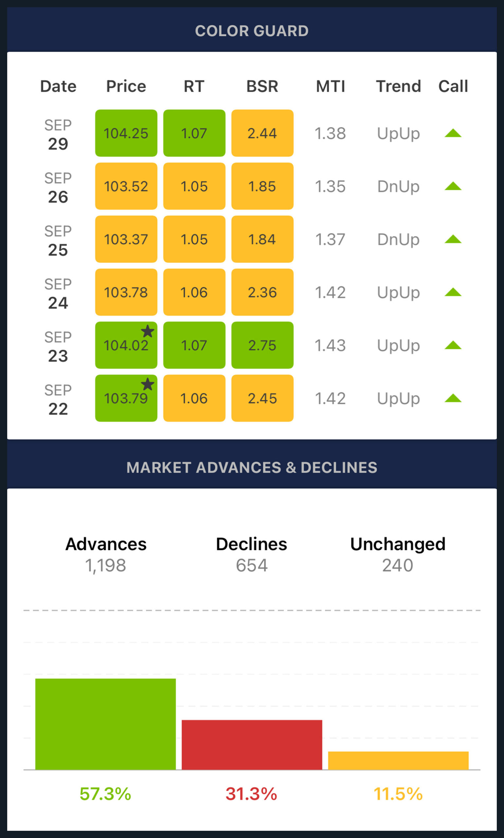
Task: Click the star on price 104.02
Action: tap(148, 331)
